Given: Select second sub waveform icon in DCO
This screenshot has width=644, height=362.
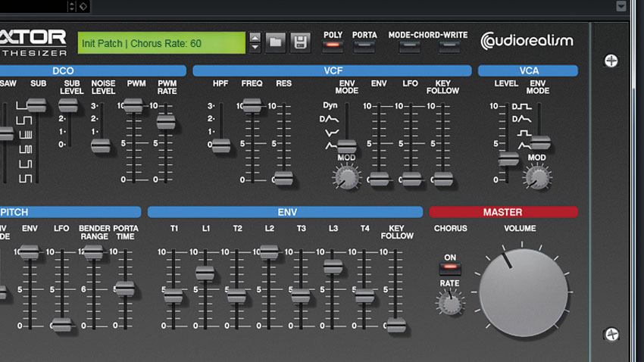Looking at the screenshot, I should coord(24,120).
